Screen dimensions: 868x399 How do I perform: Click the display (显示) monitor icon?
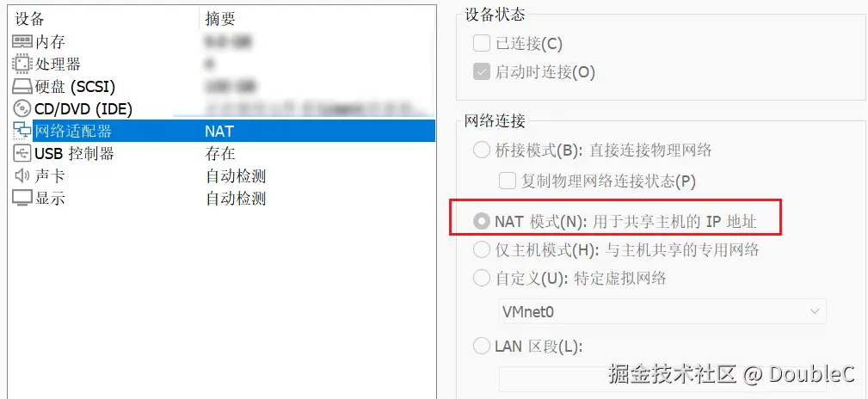[22, 198]
